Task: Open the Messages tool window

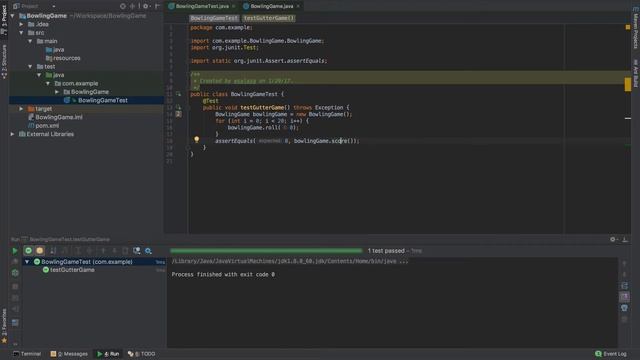Action: click(x=69, y=354)
